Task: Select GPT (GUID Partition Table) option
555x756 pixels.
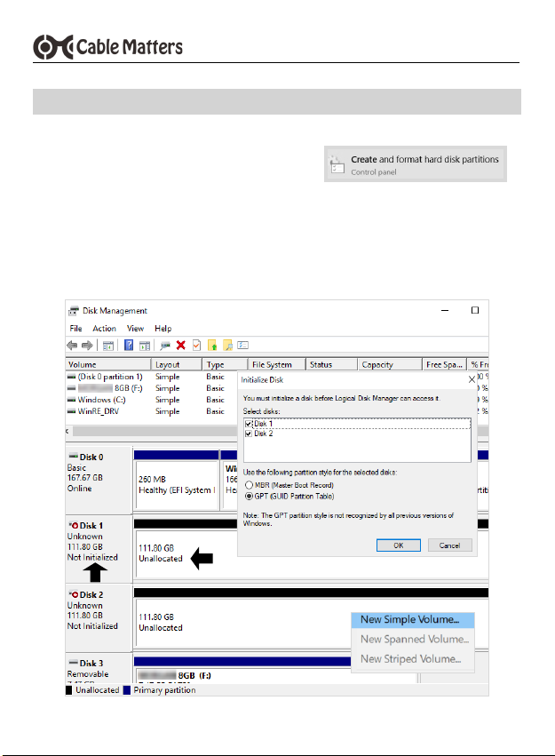Action: click(249, 495)
